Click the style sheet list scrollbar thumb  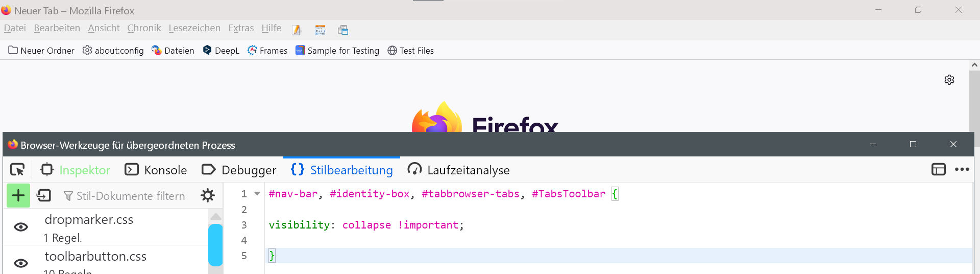[215, 244]
